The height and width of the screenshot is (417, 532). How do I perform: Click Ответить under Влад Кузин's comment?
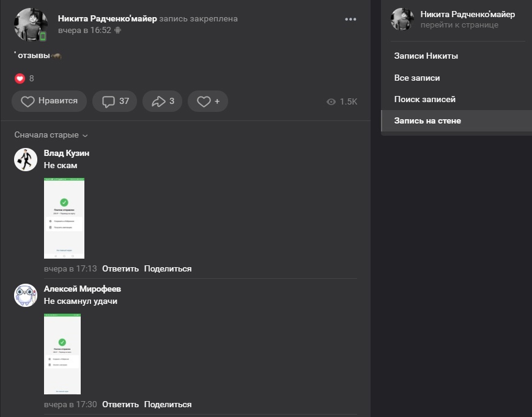click(x=120, y=268)
